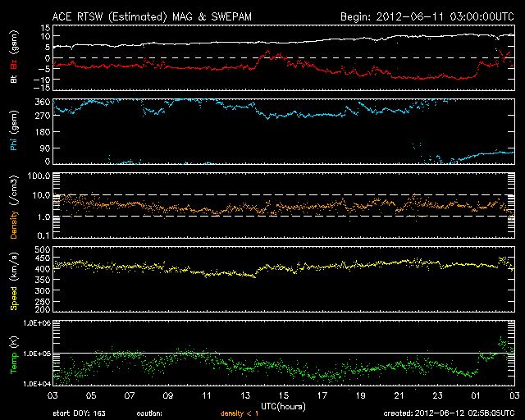The image size is (525, 420).
Task: Select the '200' tick on the Speed axis
Action: pyautogui.click(x=42, y=309)
